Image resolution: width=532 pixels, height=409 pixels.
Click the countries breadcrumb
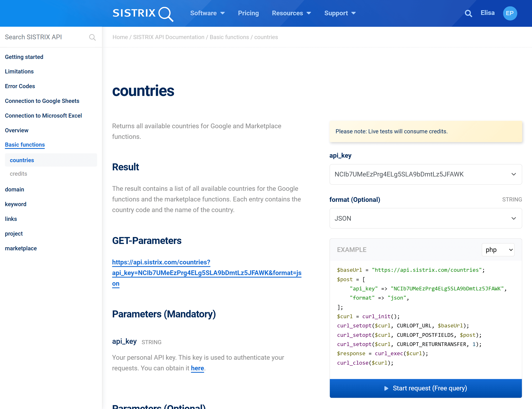[266, 37]
